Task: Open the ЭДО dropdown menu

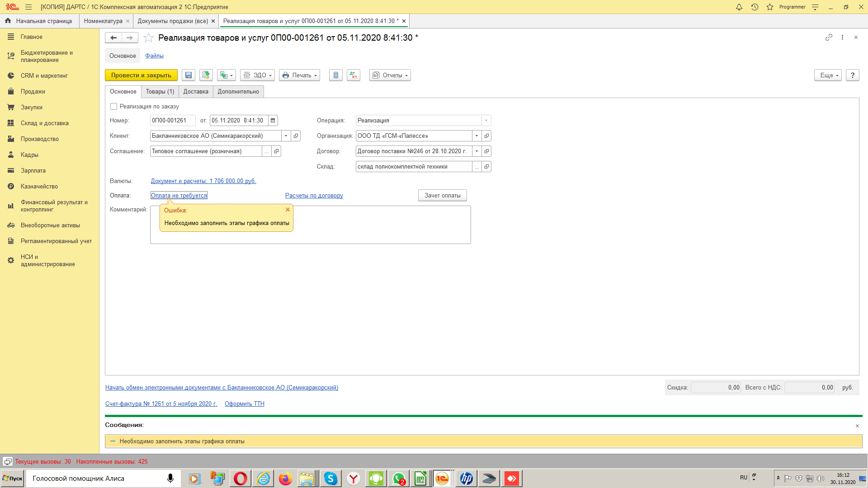Action: [x=257, y=75]
